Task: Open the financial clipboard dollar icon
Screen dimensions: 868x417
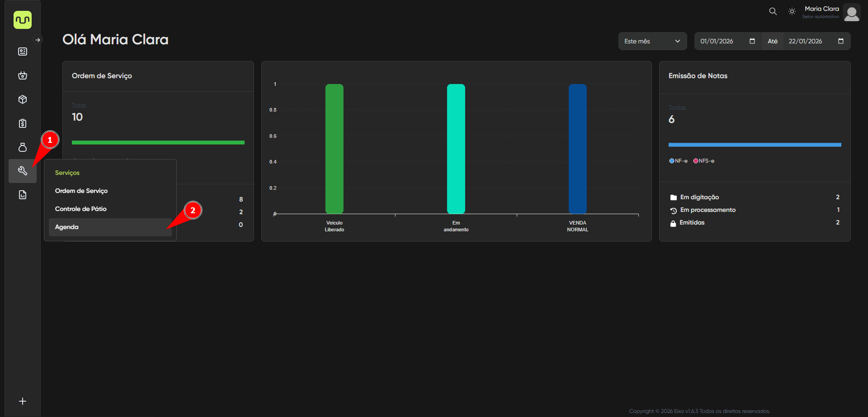Action: click(23, 123)
